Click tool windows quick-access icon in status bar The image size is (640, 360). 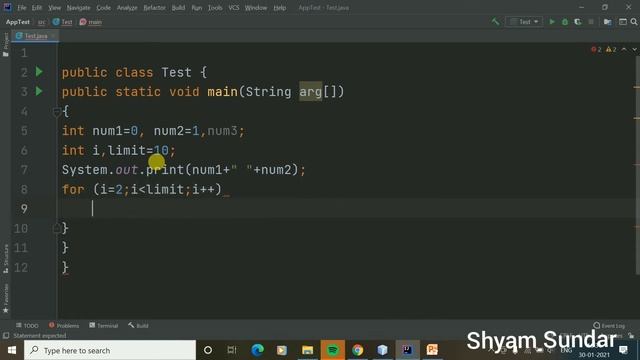tap(6, 336)
